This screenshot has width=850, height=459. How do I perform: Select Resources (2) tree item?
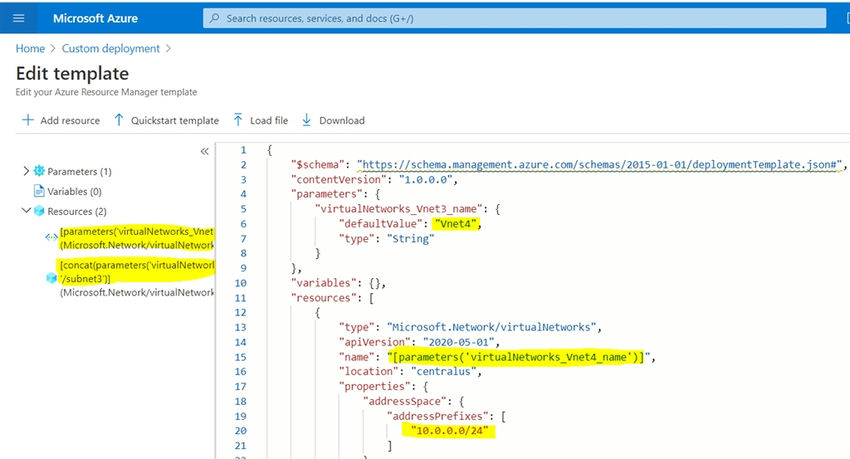[x=76, y=211]
